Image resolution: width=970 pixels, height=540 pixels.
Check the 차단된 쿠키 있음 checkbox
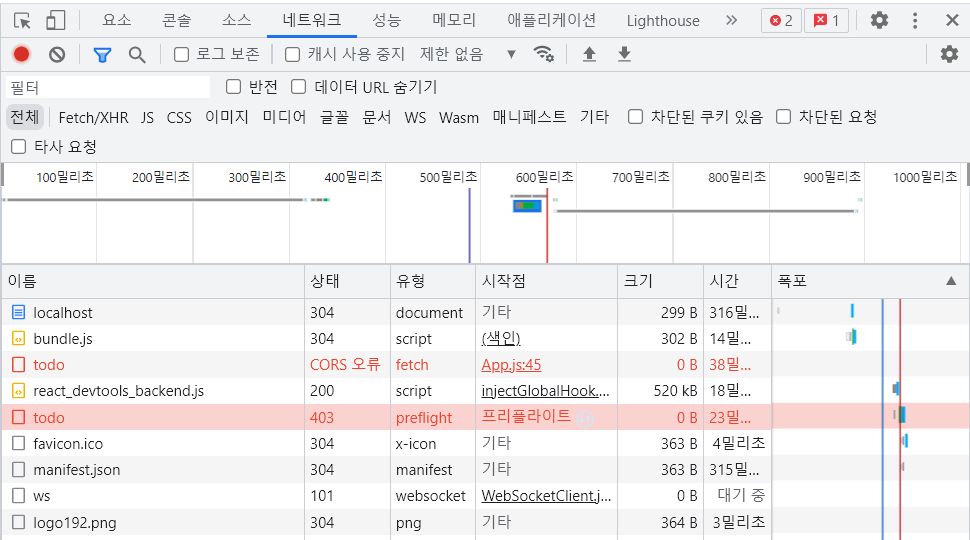[635, 116]
